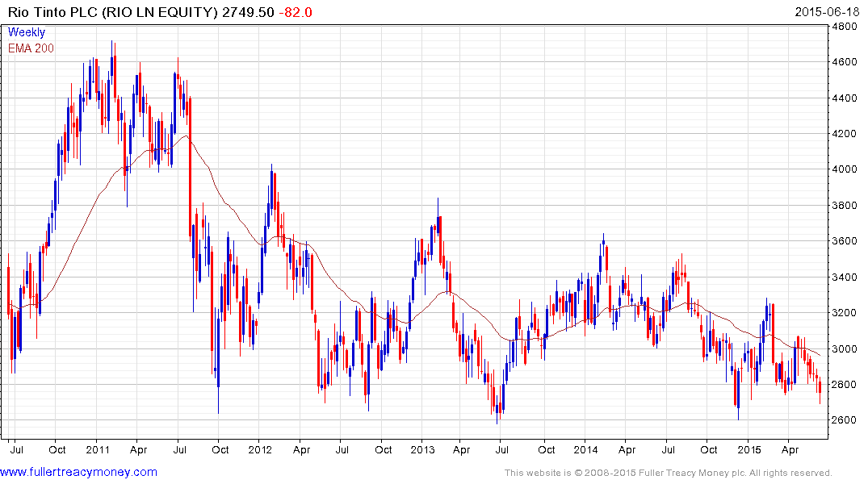This screenshot has height=484, width=868.
Task: Click the price change -82.0
Action: [295, 12]
